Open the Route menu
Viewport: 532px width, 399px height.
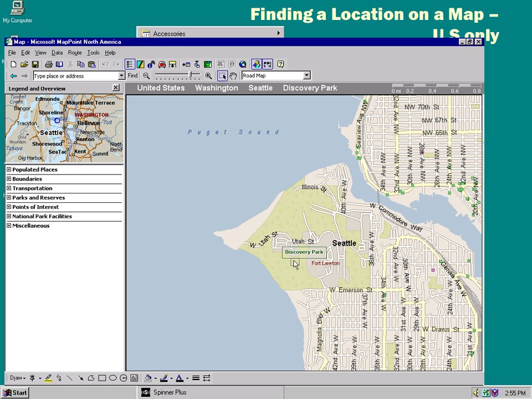click(75, 53)
